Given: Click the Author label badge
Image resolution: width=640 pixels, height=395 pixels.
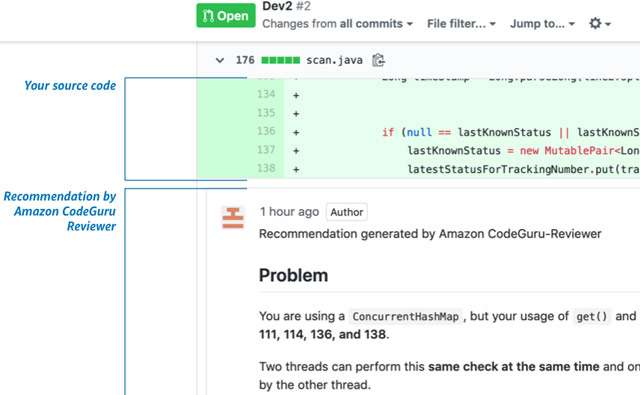Looking at the screenshot, I should [x=347, y=212].
